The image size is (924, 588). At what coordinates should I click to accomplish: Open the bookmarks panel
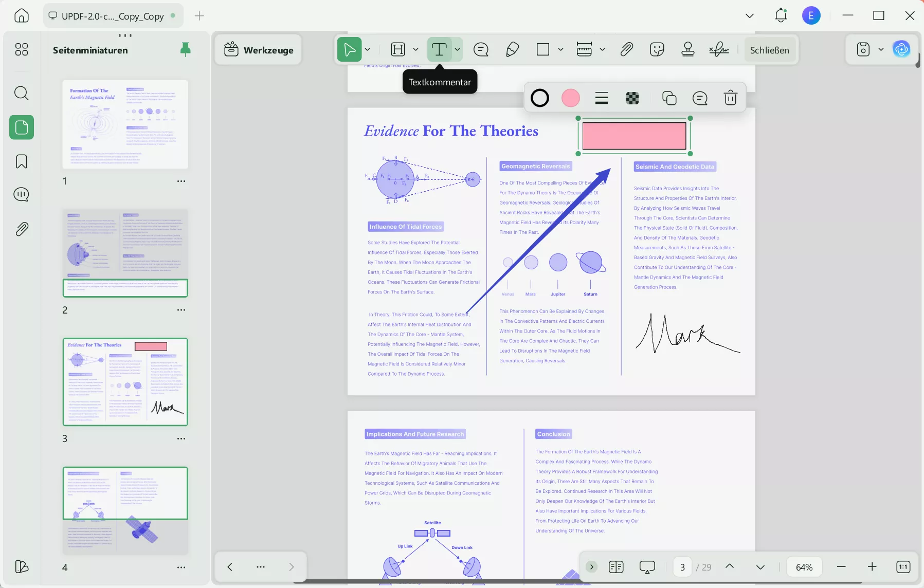[x=22, y=161]
